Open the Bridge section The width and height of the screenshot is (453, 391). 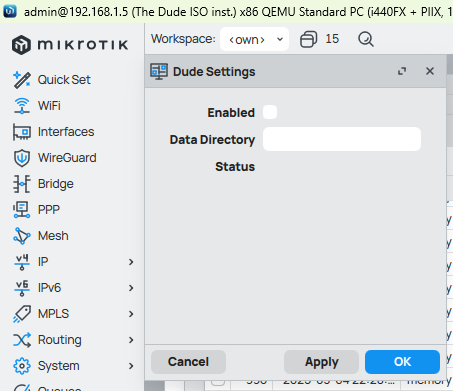(56, 184)
